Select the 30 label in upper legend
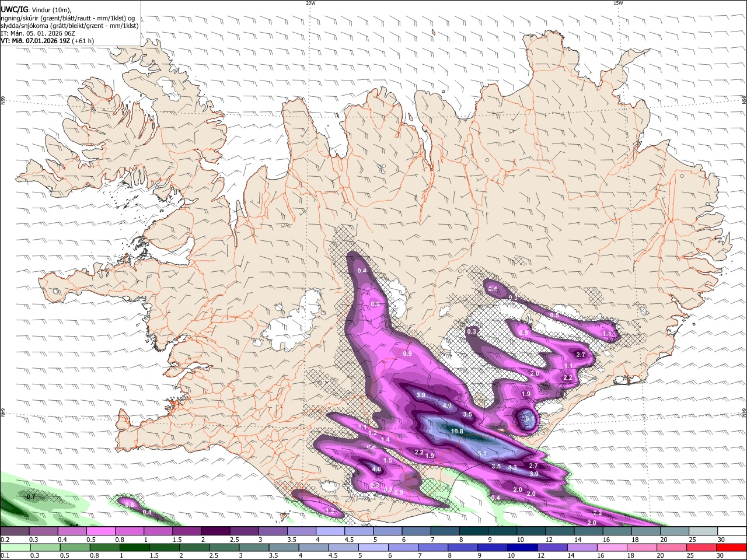This screenshot has height=560, width=747. click(721, 540)
